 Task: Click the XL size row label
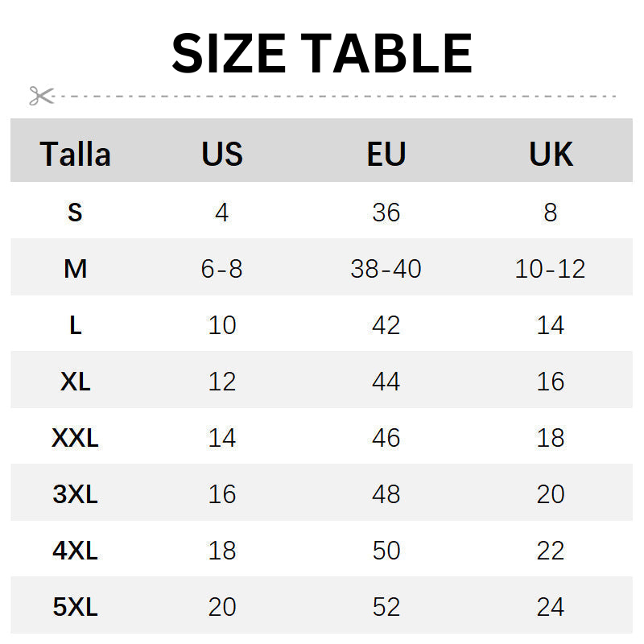pos(75,382)
